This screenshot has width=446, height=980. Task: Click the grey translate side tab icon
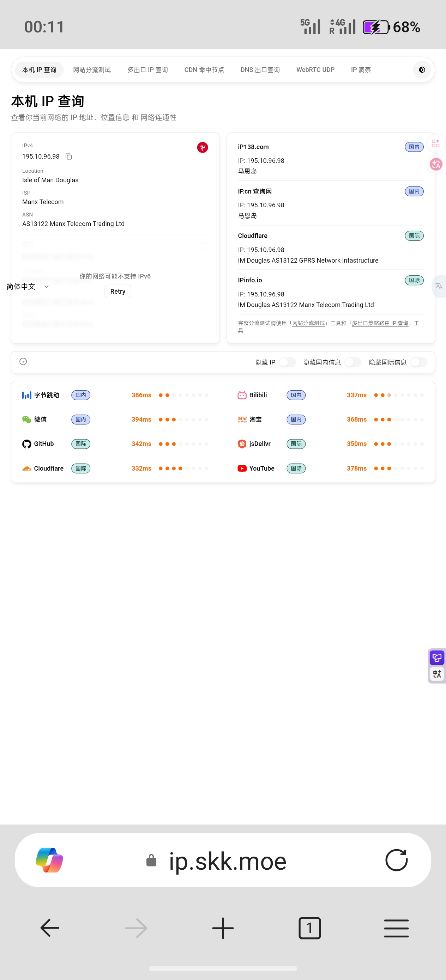click(x=439, y=286)
